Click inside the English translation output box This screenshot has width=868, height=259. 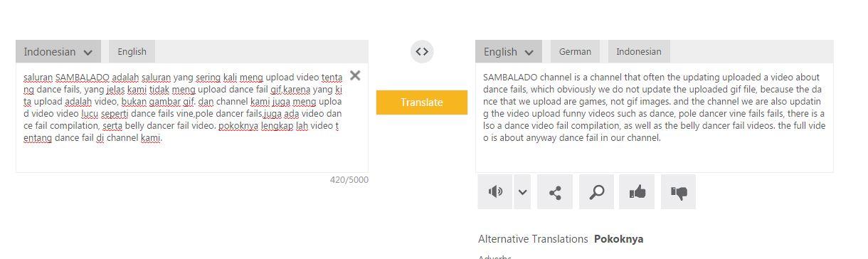(x=655, y=117)
